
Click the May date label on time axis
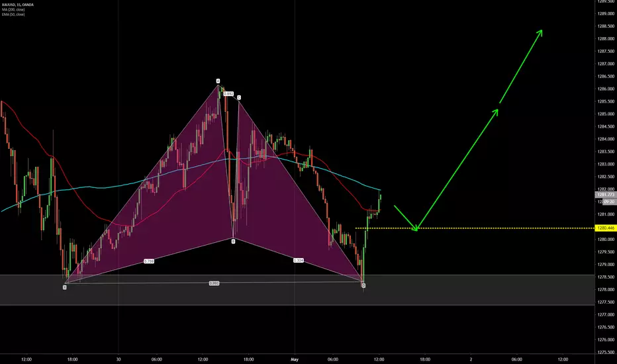[295, 359]
